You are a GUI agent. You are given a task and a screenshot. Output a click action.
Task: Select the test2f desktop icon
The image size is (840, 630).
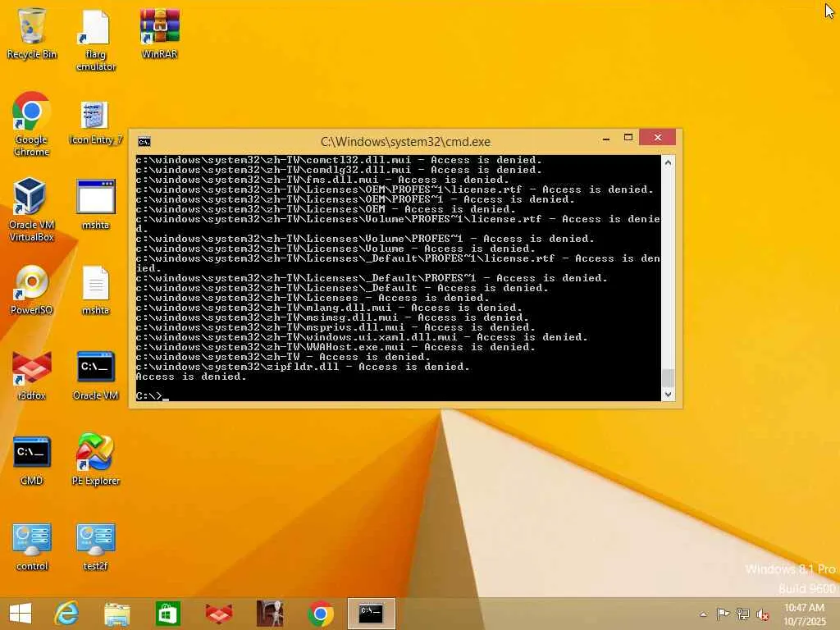click(95, 546)
